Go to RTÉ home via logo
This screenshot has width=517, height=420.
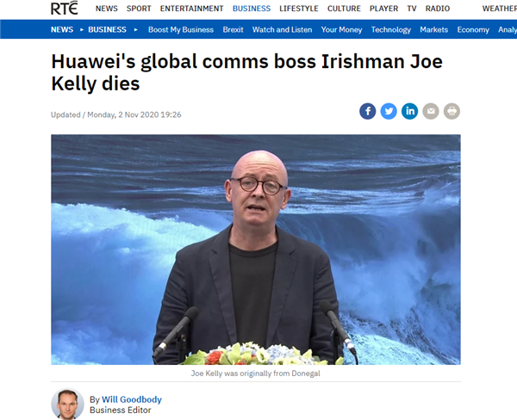tap(65, 9)
